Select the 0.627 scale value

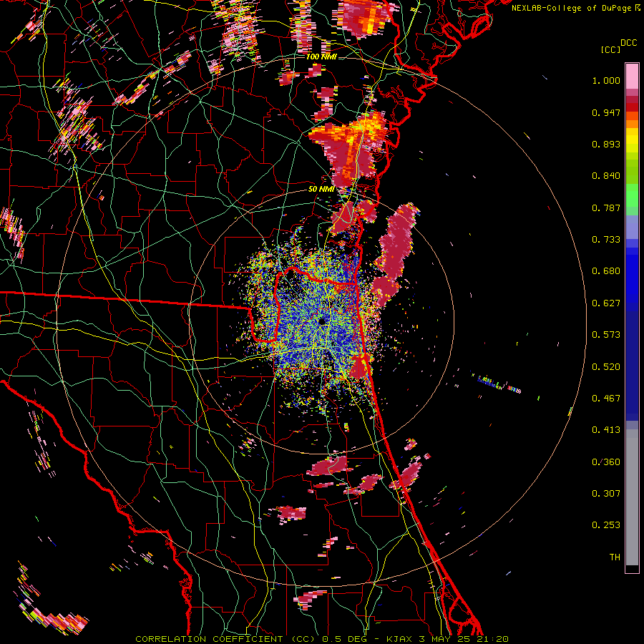[x=606, y=303]
